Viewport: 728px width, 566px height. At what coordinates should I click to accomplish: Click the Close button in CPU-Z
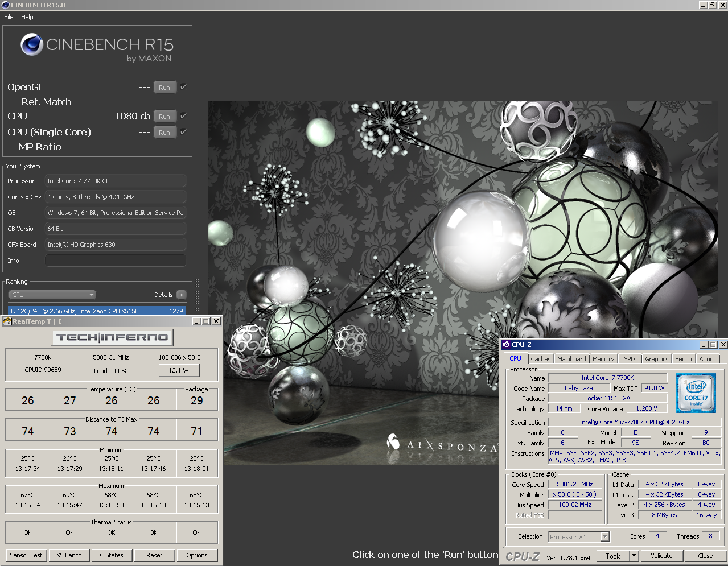coord(705,556)
